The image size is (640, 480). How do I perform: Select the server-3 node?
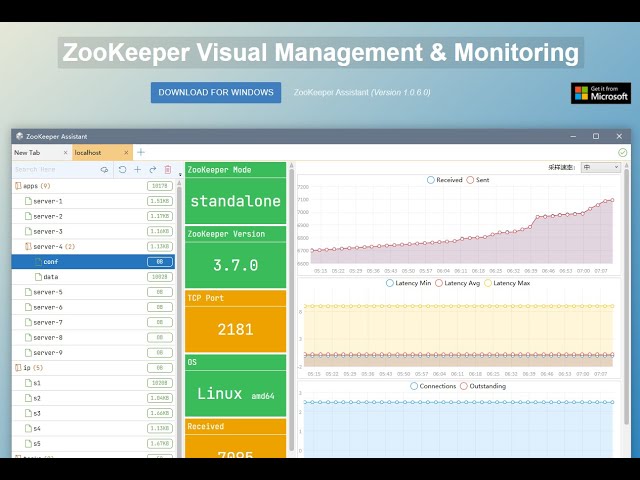pyautogui.click(x=93, y=231)
